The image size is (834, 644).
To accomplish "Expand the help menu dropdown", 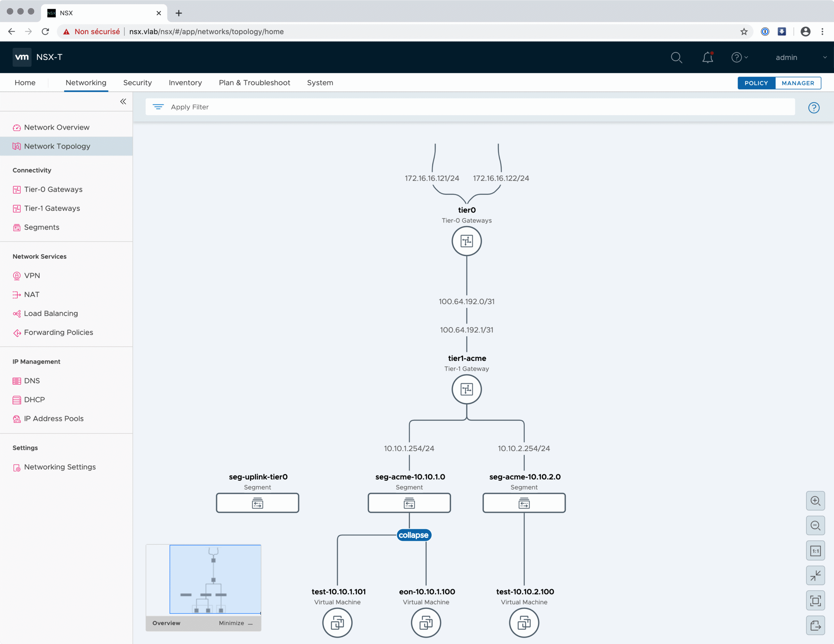I will [739, 57].
